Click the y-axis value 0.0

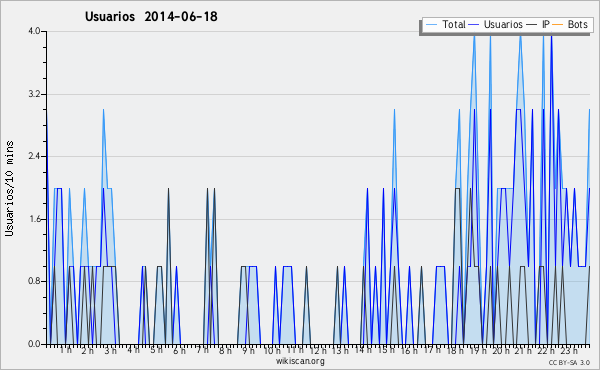tap(34, 344)
